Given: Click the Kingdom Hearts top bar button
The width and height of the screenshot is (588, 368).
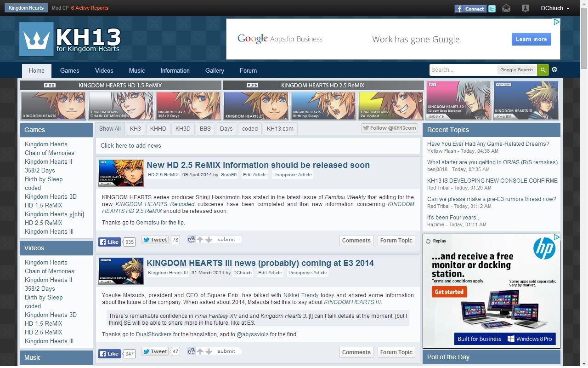Looking at the screenshot, I should coord(26,8).
